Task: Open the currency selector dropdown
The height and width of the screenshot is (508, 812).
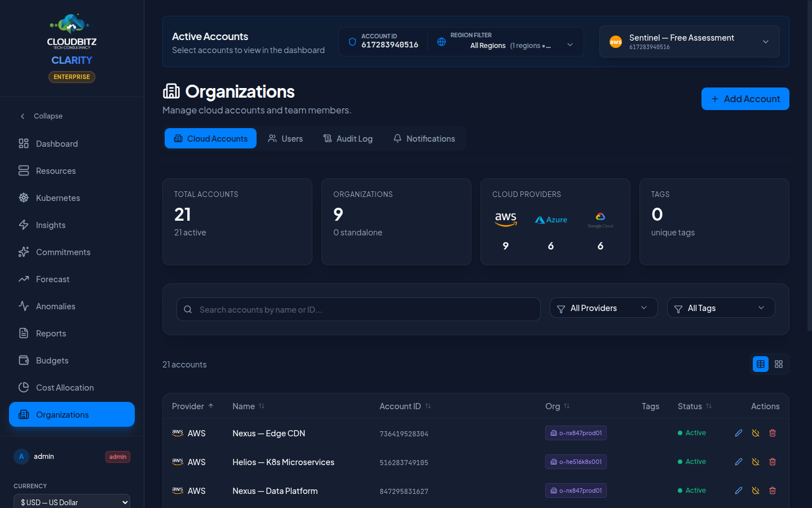Action: (x=72, y=502)
